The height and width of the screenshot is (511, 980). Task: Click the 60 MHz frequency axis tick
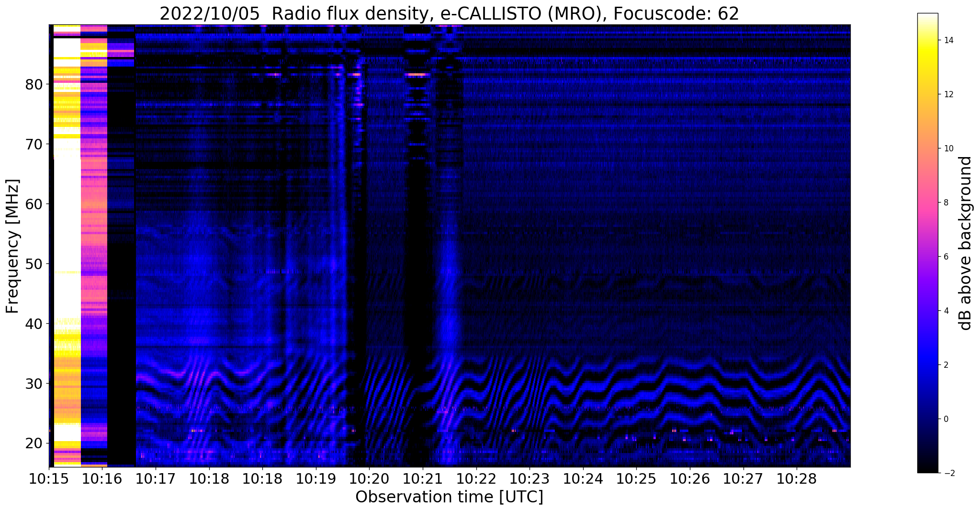[x=34, y=204]
